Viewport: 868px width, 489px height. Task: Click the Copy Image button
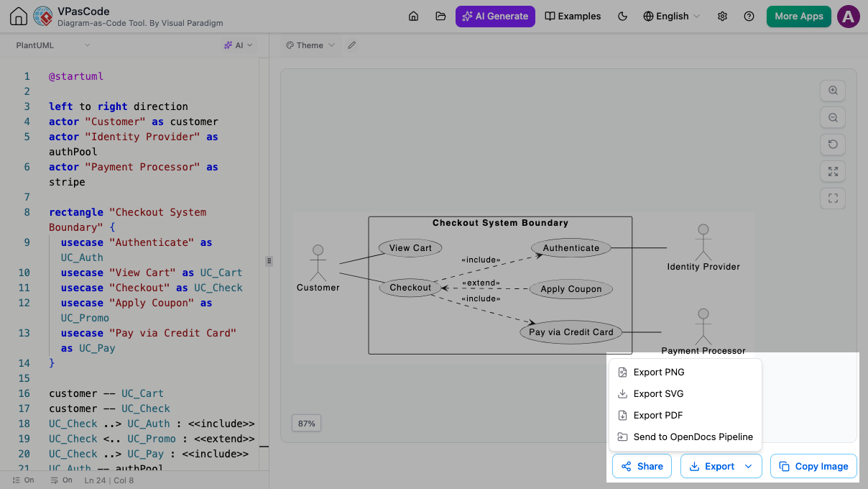(813, 466)
